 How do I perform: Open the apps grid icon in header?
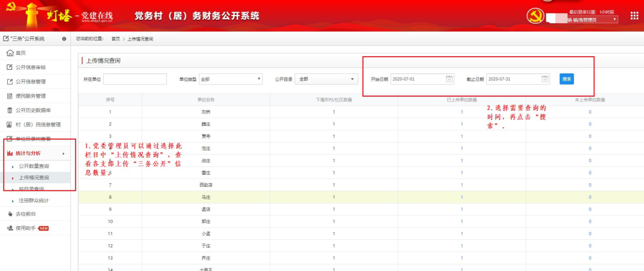pyautogui.click(x=634, y=16)
